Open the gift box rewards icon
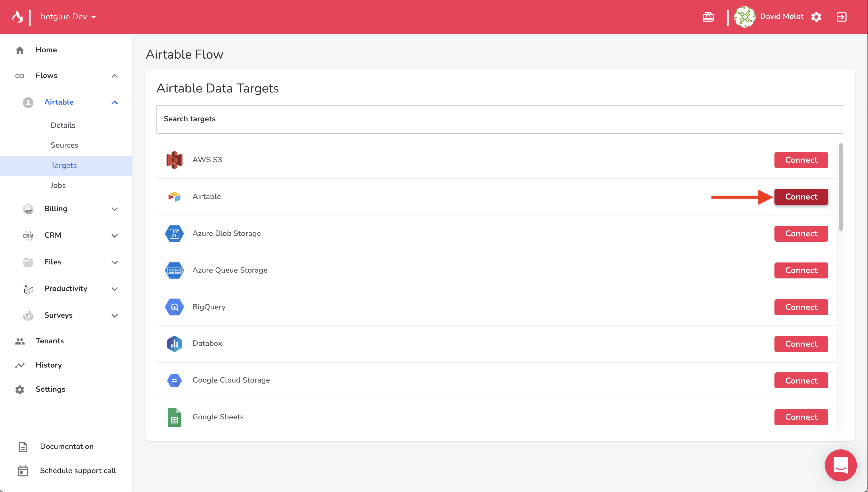Screen dimensions: 868x492 (708, 16)
